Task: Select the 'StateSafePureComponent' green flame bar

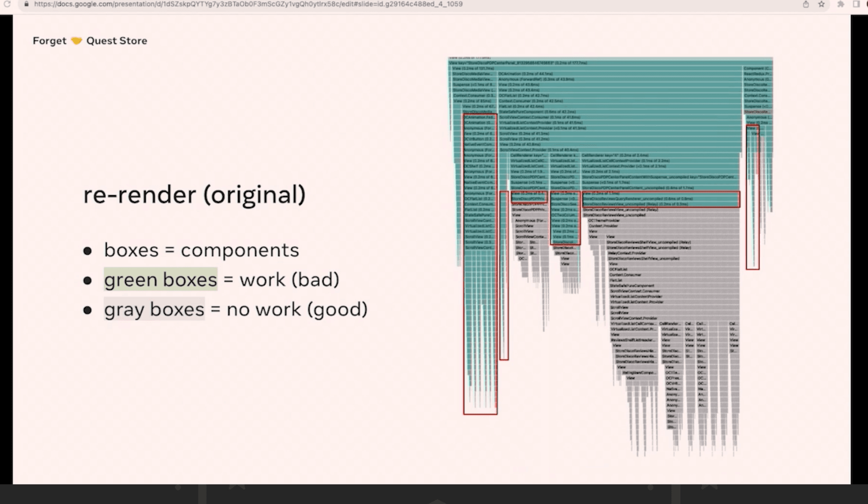Action: pyautogui.click(x=620, y=112)
